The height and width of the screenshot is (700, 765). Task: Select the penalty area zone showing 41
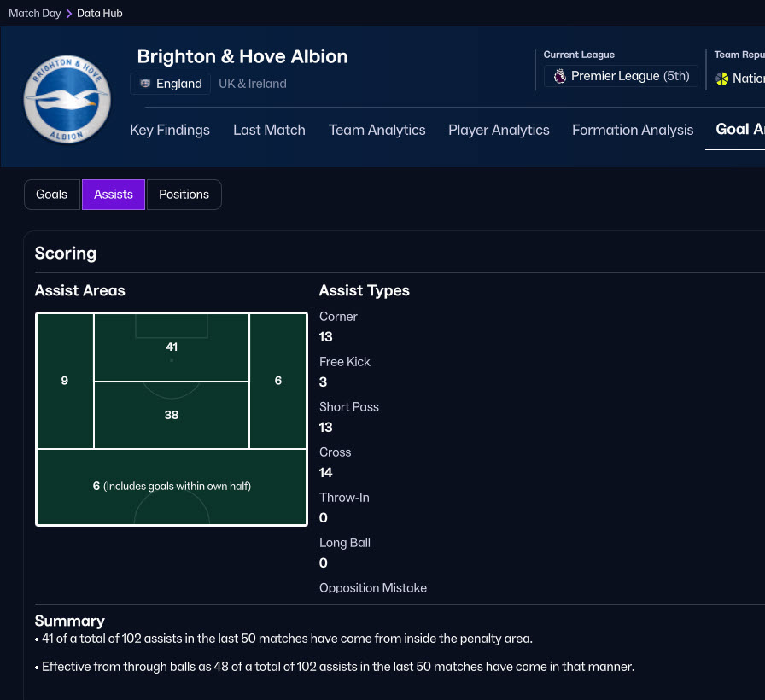click(172, 347)
